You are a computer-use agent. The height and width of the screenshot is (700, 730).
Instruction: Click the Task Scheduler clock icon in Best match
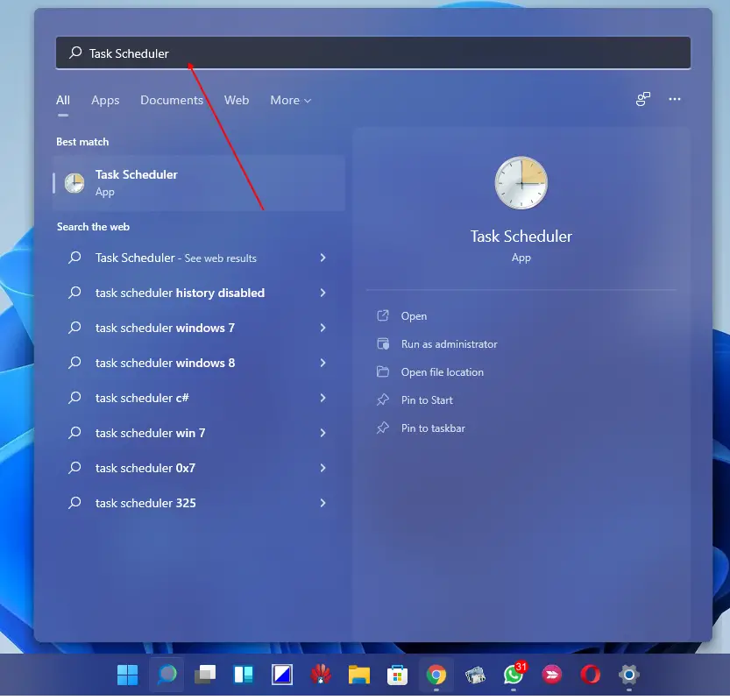coord(74,183)
